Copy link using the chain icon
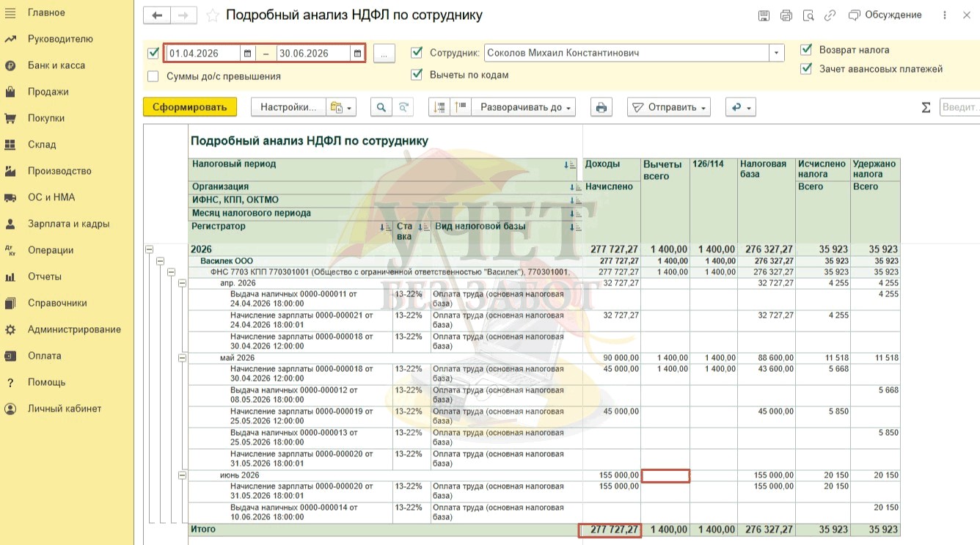 coord(830,15)
